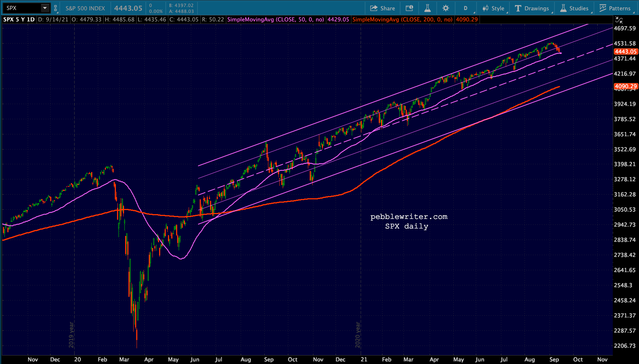This screenshot has height=364, width=639.
Task: Open the Drawings tools menu
Action: coord(532,8)
